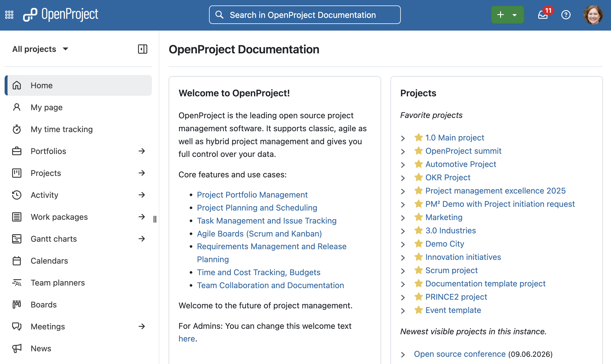This screenshot has width=611, height=364.
Task: Open the Work packages submenu arrow
Action: coord(141,217)
